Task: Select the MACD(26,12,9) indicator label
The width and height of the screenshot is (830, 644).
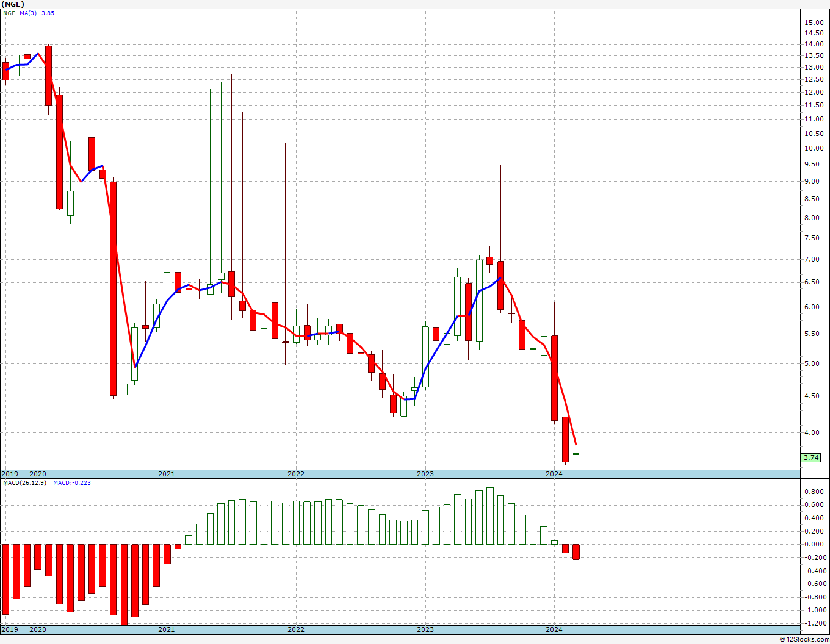Action: [x=24, y=483]
